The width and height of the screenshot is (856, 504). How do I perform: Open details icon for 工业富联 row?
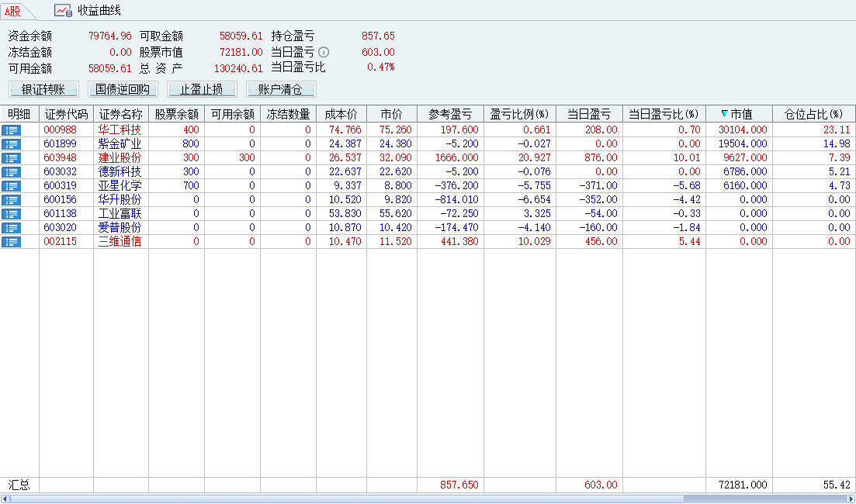[11, 214]
